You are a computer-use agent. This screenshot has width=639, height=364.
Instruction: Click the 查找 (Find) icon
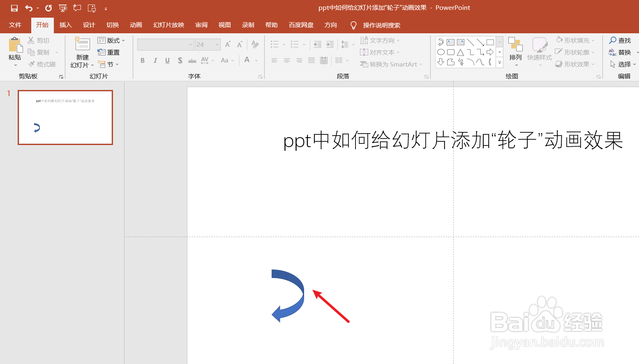coord(621,40)
